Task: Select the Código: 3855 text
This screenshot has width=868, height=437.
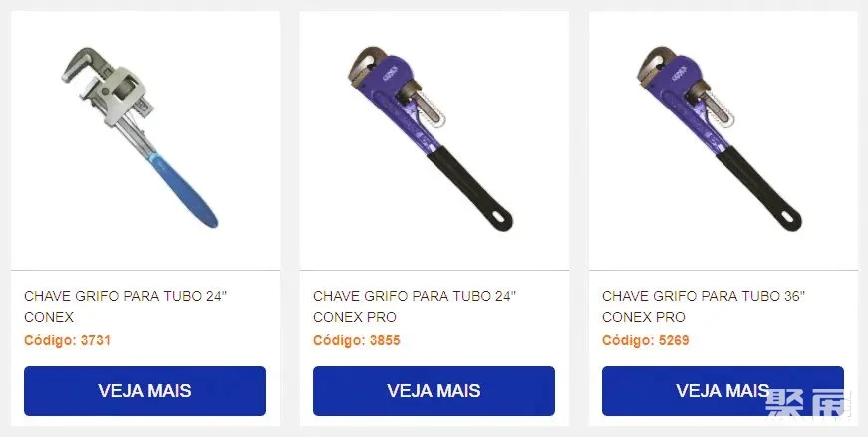Action: (356, 340)
